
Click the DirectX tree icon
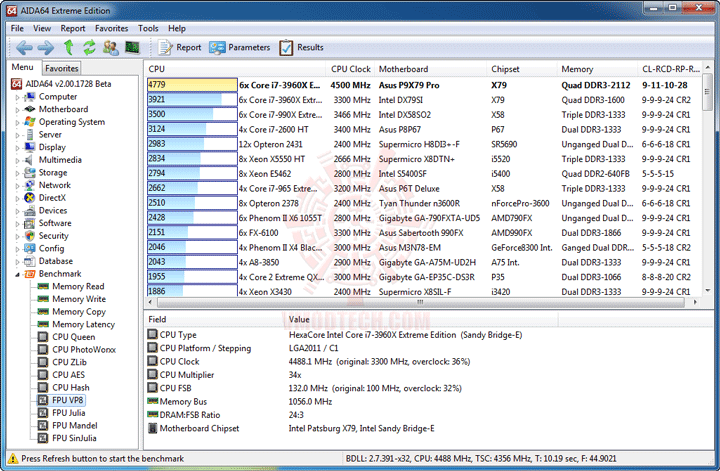pyautogui.click(x=29, y=198)
